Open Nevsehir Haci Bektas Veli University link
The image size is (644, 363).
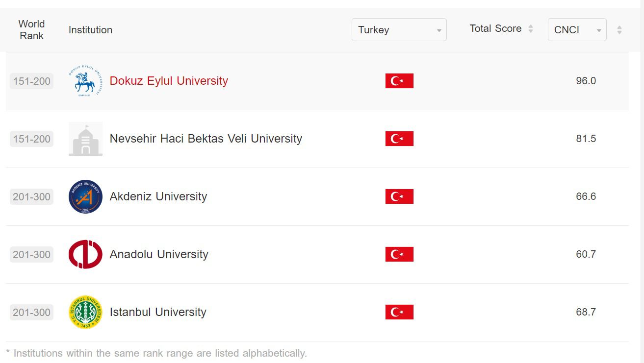(x=206, y=139)
